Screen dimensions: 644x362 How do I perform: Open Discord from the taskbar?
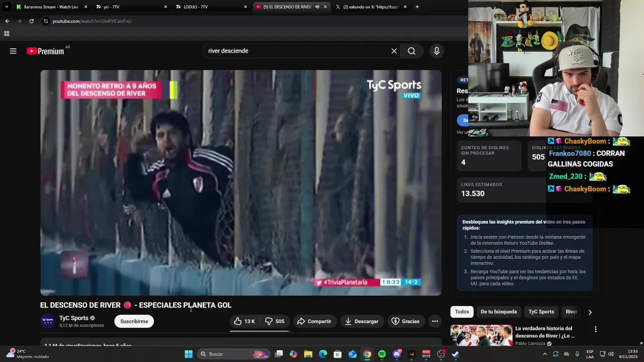click(x=397, y=354)
